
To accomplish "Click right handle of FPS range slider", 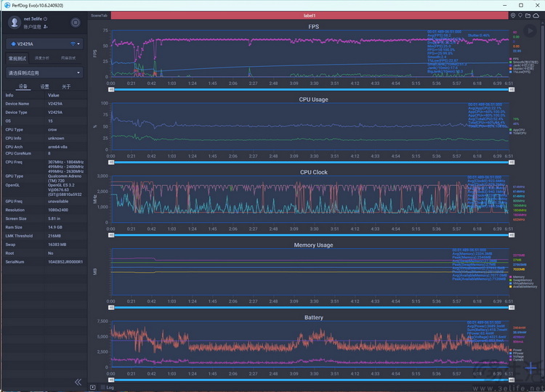I will tap(512, 89).
